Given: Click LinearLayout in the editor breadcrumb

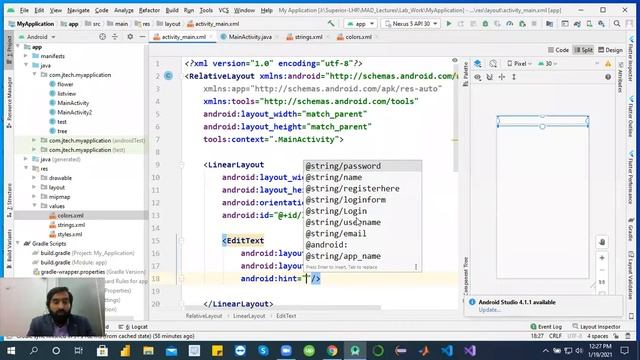Looking at the screenshot, I should 249,316.
